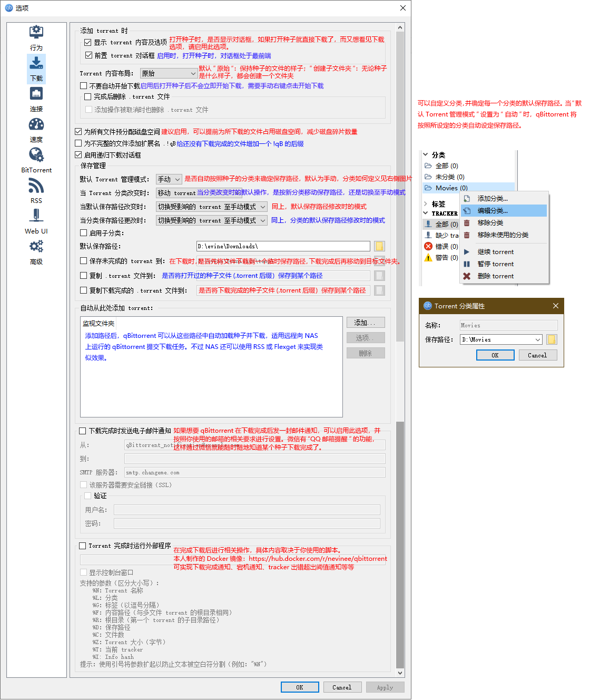590x700 pixels.
Task: Select the 连接 (Connection) sidebar icon
Action: click(x=36, y=94)
